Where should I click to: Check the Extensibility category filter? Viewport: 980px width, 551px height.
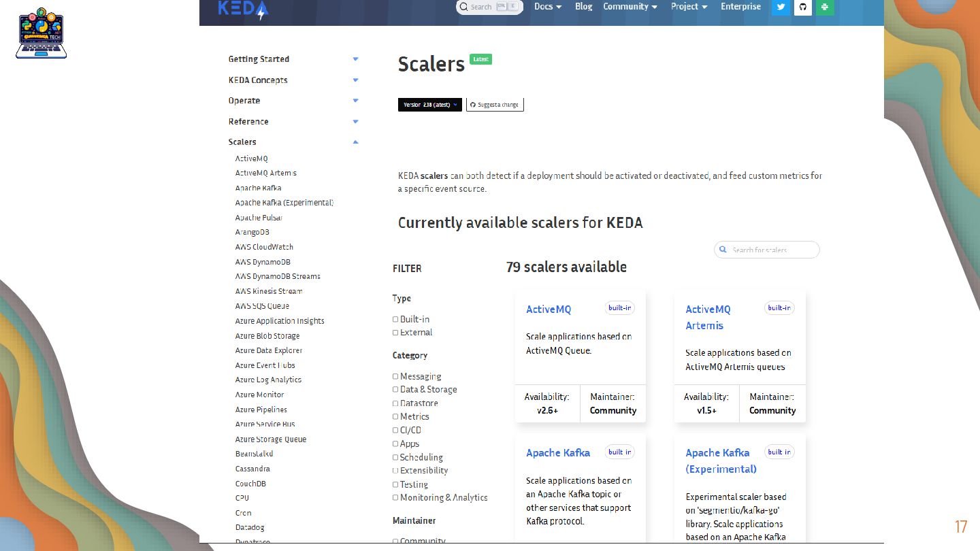395,471
